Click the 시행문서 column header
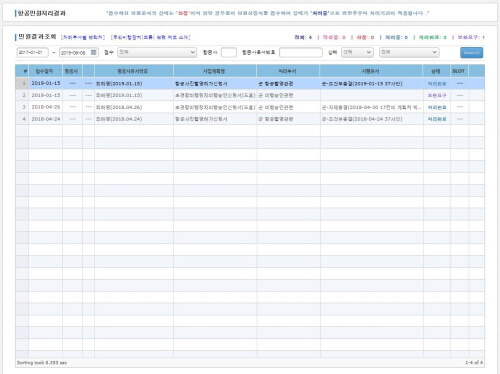Screen dimensions: 500x374 [x=371, y=71]
